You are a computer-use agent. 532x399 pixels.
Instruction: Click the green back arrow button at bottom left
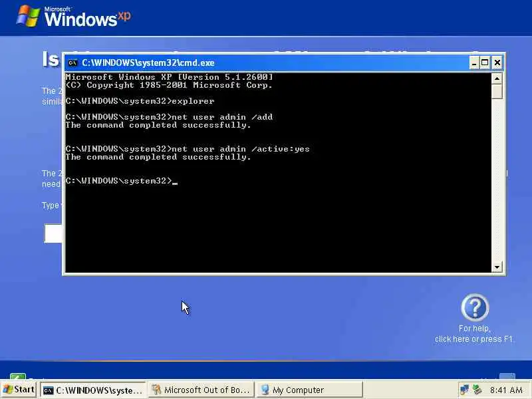[18, 376]
